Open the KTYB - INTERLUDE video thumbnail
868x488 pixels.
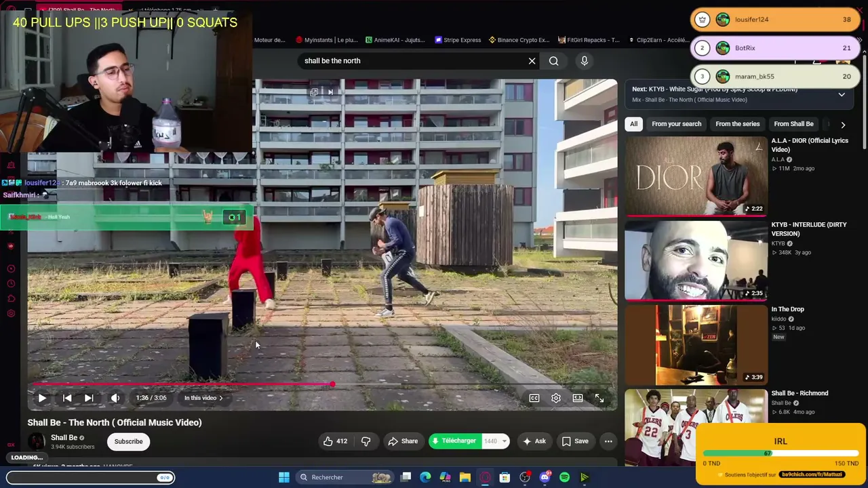[696, 260]
